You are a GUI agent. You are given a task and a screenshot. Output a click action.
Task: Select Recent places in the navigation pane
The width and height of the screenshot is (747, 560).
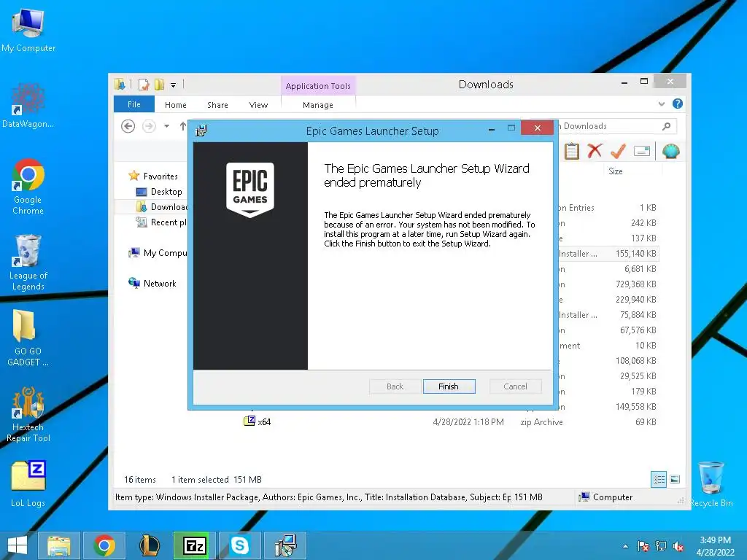(161, 222)
